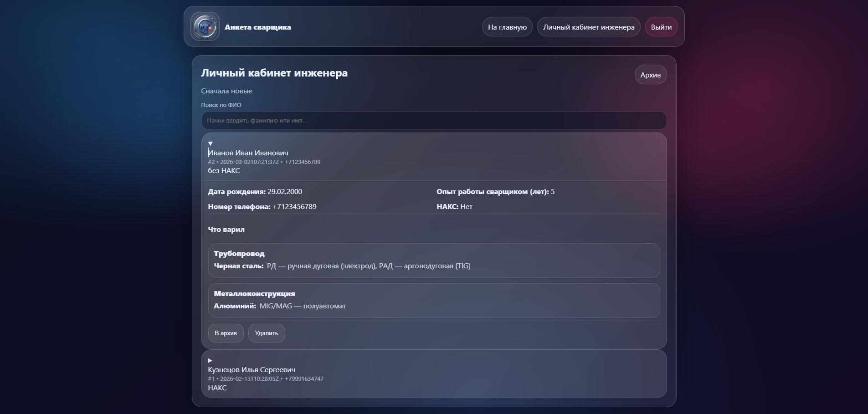868x414 pixels.
Task: Move Иванов's form with "В архив"
Action: click(x=226, y=333)
